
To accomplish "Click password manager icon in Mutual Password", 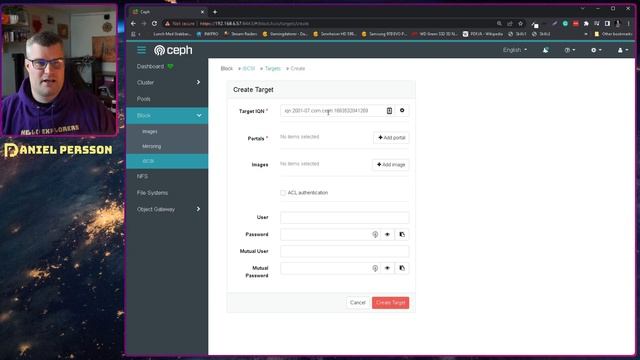I will (x=375, y=268).
